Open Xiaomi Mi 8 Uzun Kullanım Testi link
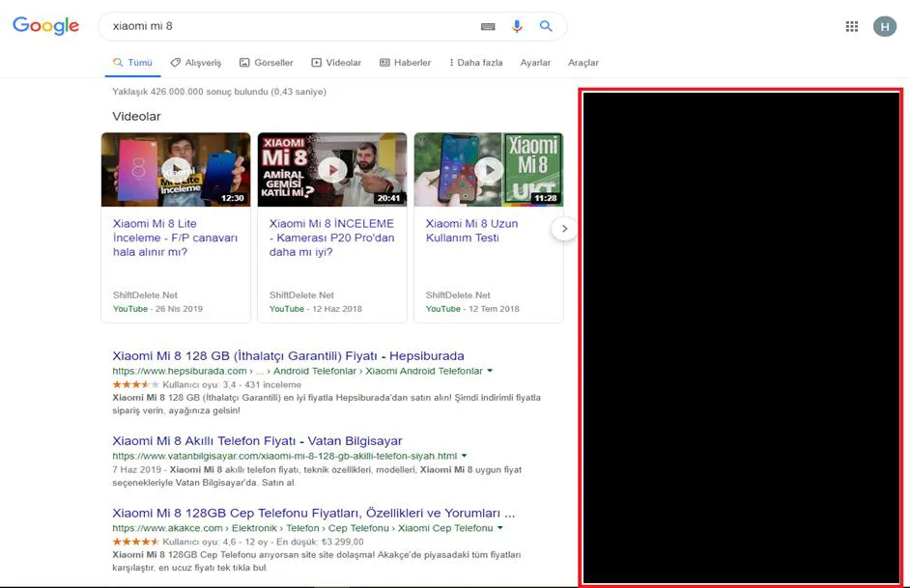The image size is (910, 588). 471,231
